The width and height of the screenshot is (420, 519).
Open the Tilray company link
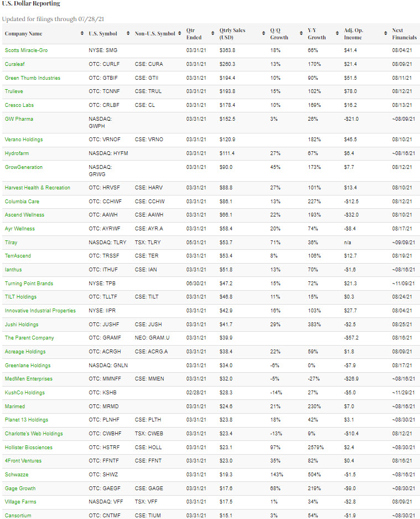[x=11, y=242]
